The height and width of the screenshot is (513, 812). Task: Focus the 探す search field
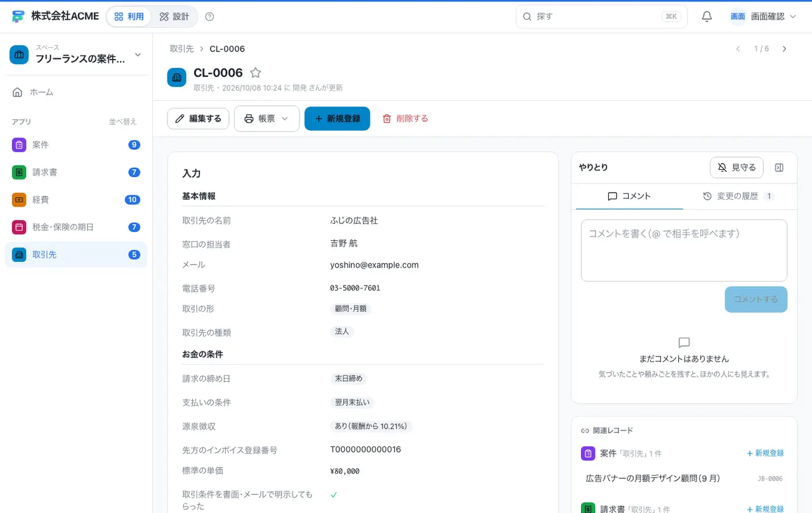(601, 16)
